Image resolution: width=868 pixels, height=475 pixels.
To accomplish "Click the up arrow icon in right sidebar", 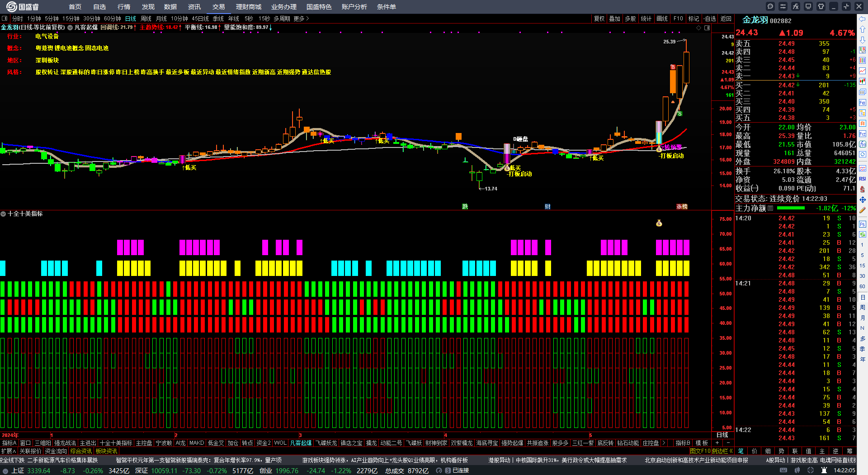I will coord(863,29).
